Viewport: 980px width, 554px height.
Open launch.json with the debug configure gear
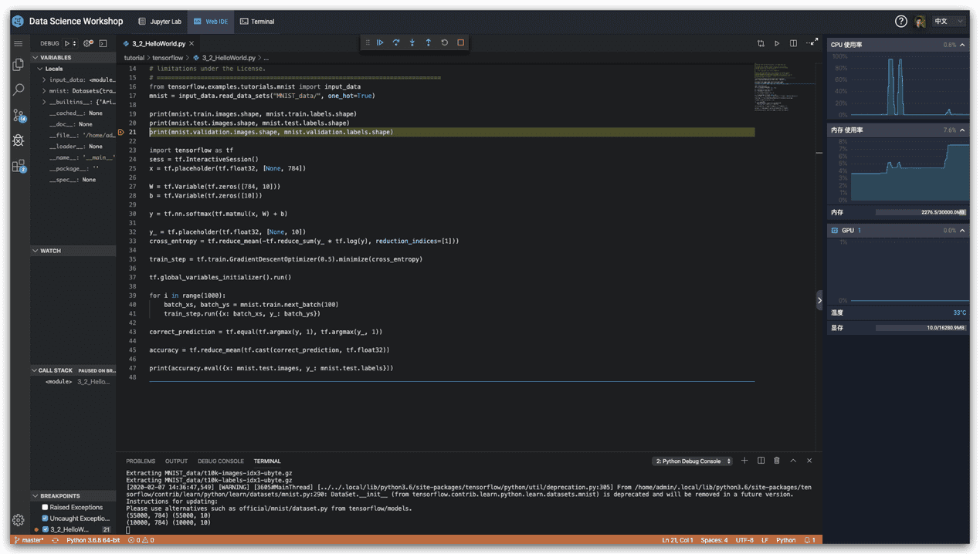tap(88, 43)
